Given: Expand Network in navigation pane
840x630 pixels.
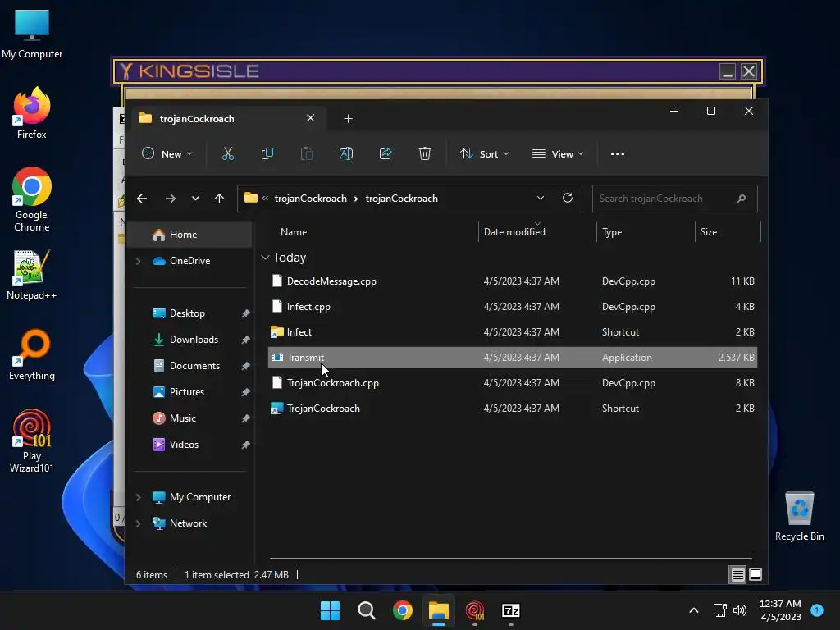Looking at the screenshot, I should (x=138, y=523).
